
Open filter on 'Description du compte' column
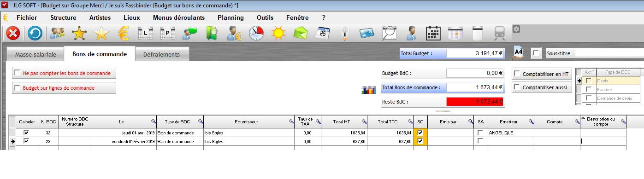(x=623, y=121)
